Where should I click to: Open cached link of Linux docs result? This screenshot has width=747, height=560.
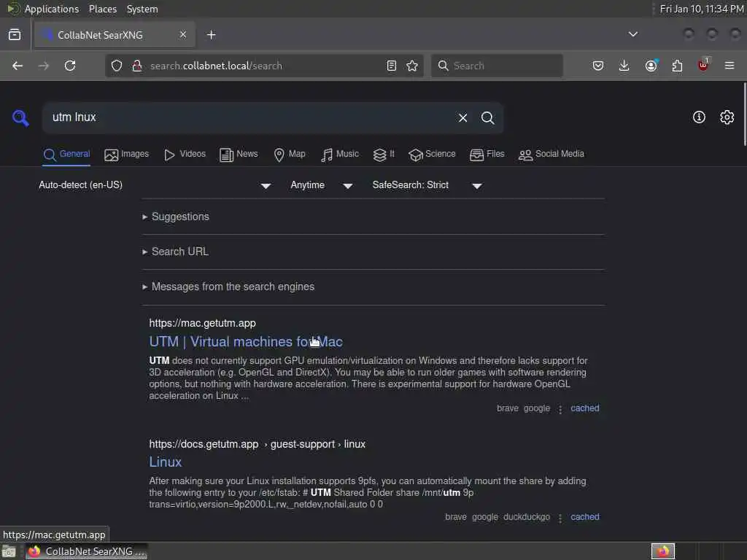[585, 517]
